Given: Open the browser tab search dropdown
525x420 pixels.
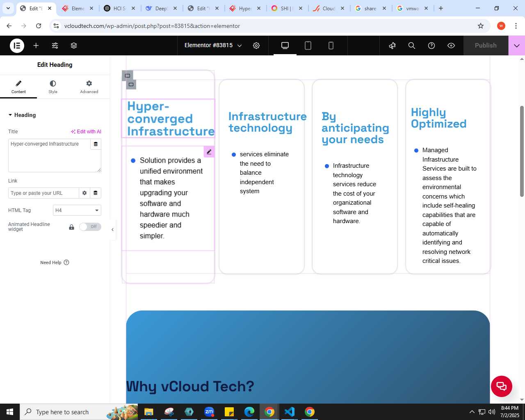Looking at the screenshot, I should 8,8.
